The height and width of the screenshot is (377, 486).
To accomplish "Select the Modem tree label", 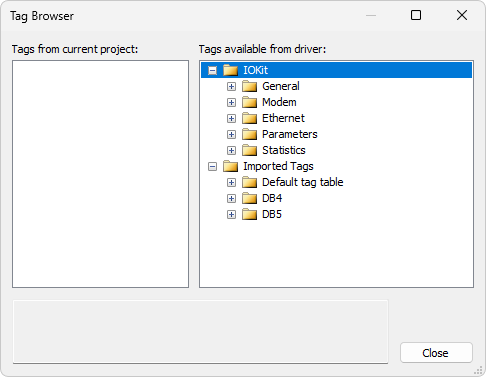I will coord(279,102).
